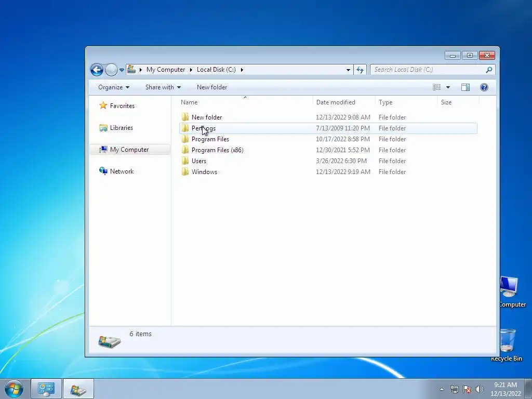Open the Windows Start menu orb
The width and height of the screenshot is (532, 399).
tap(14, 389)
